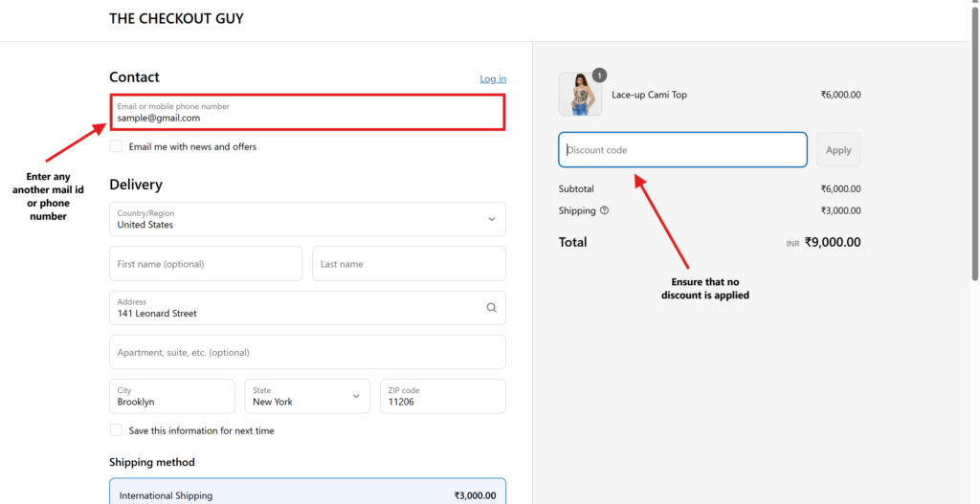The width and height of the screenshot is (980, 504).
Task: Click the Log in link
Action: click(x=493, y=78)
